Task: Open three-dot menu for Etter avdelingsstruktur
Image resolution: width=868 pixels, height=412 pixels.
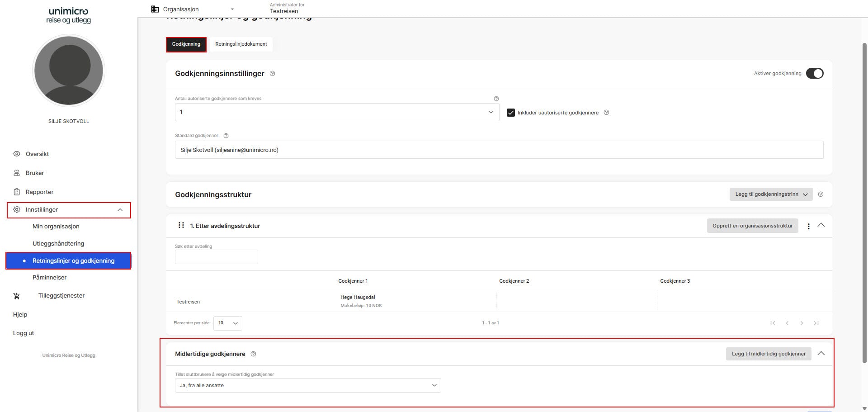Action: coord(808,226)
